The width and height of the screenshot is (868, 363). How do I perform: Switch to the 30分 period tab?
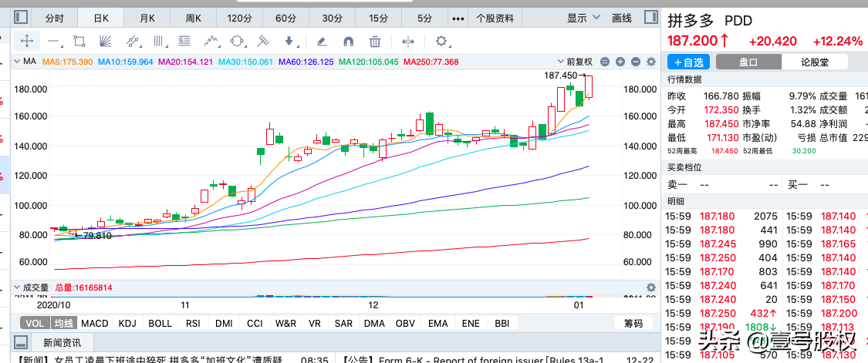[x=332, y=18]
